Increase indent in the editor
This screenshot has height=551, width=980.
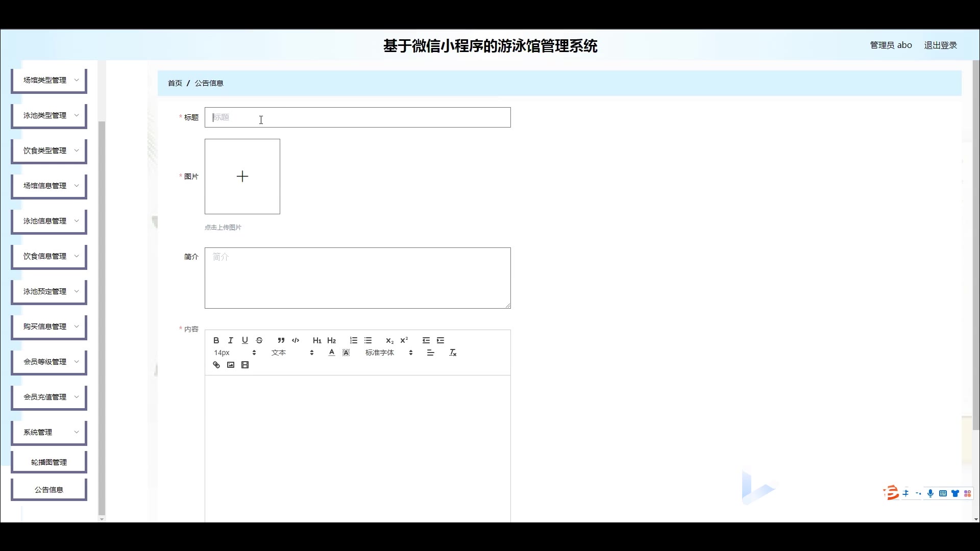coord(440,340)
